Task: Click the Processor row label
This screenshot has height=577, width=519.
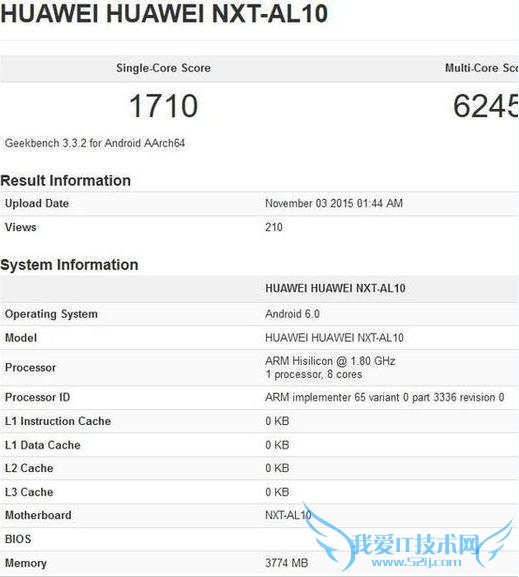Action: tap(31, 368)
